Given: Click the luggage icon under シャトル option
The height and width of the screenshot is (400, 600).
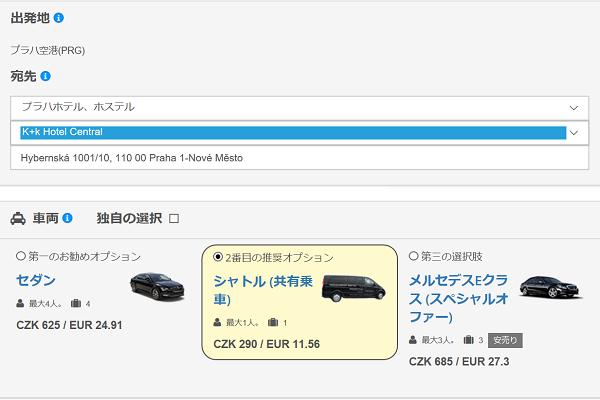Looking at the screenshot, I should (273, 322).
